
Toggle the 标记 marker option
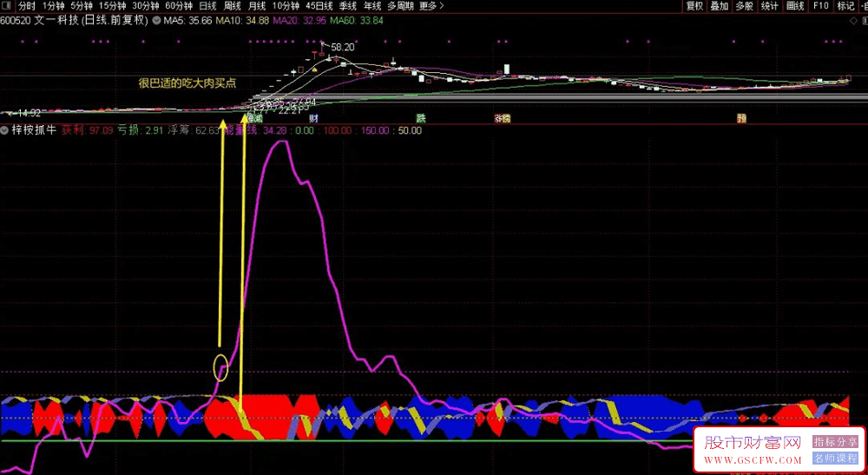click(845, 5)
